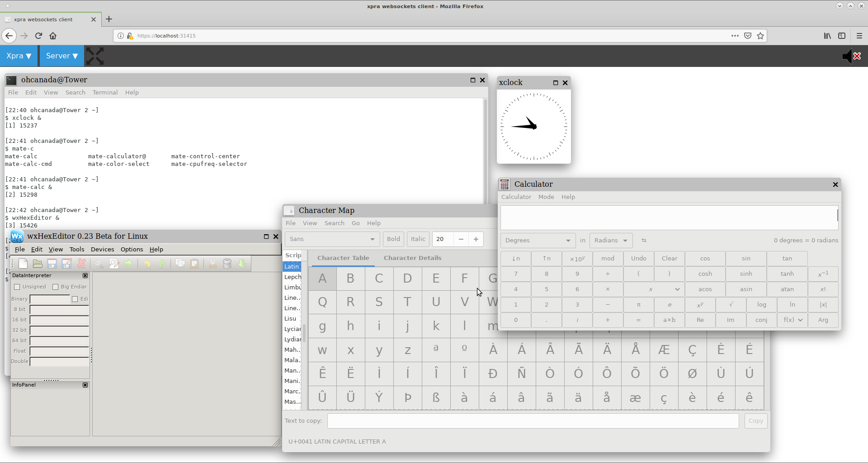Open Devices menu in wxHexEditor
Image resolution: width=868 pixels, height=463 pixels.
[102, 249]
